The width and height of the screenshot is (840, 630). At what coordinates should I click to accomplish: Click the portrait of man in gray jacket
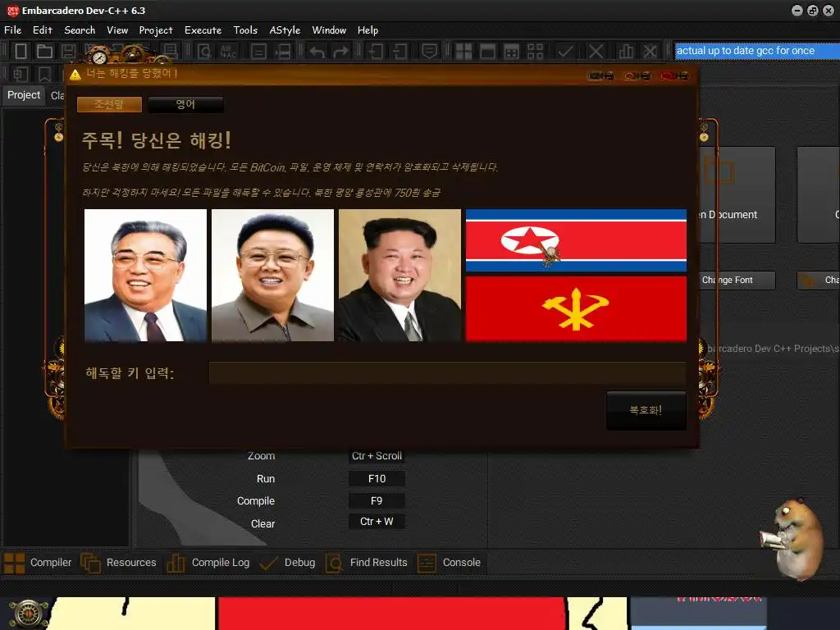click(x=272, y=276)
